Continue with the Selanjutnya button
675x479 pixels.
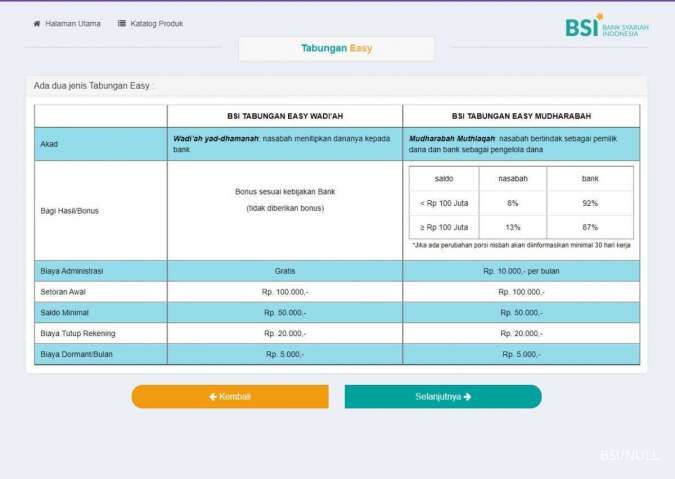click(x=443, y=396)
